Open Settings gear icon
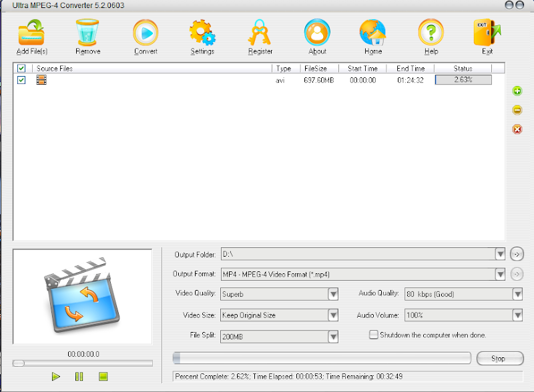 tap(202, 33)
